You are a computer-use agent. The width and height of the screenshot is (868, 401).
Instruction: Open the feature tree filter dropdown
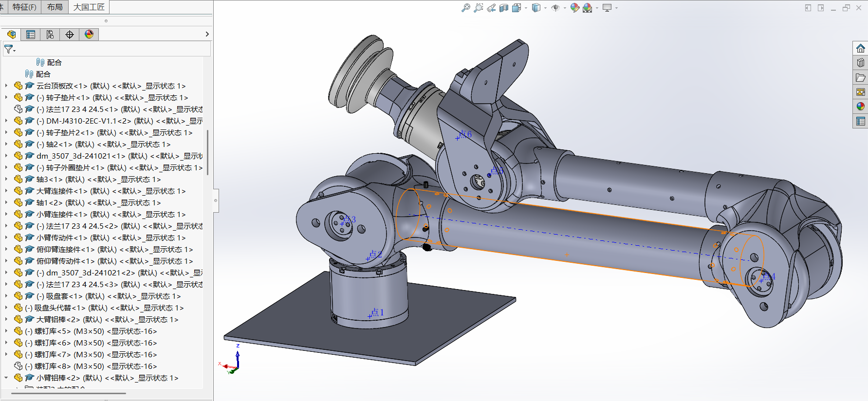point(10,49)
